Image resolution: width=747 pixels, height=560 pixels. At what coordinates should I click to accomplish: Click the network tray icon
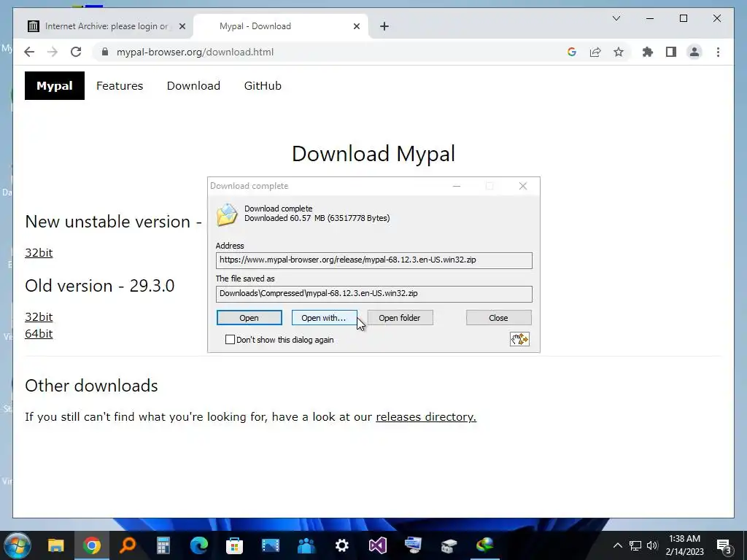coord(635,545)
